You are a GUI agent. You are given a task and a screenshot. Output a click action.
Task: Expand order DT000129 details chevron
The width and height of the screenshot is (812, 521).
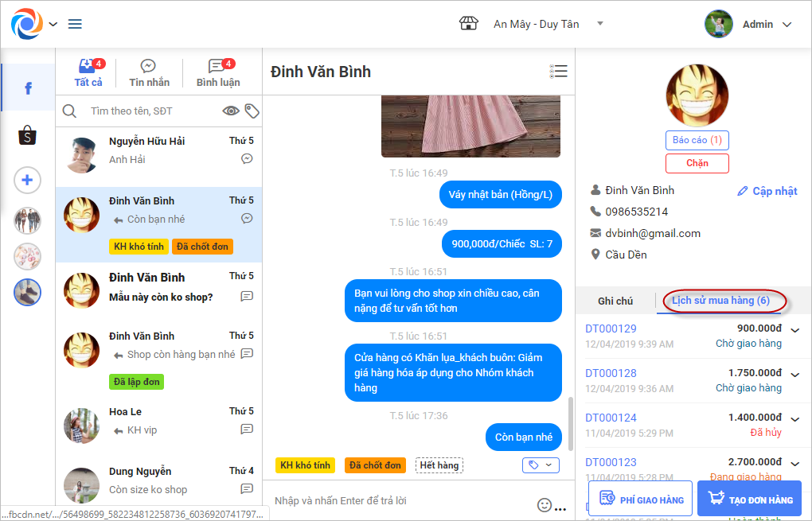[x=795, y=330]
